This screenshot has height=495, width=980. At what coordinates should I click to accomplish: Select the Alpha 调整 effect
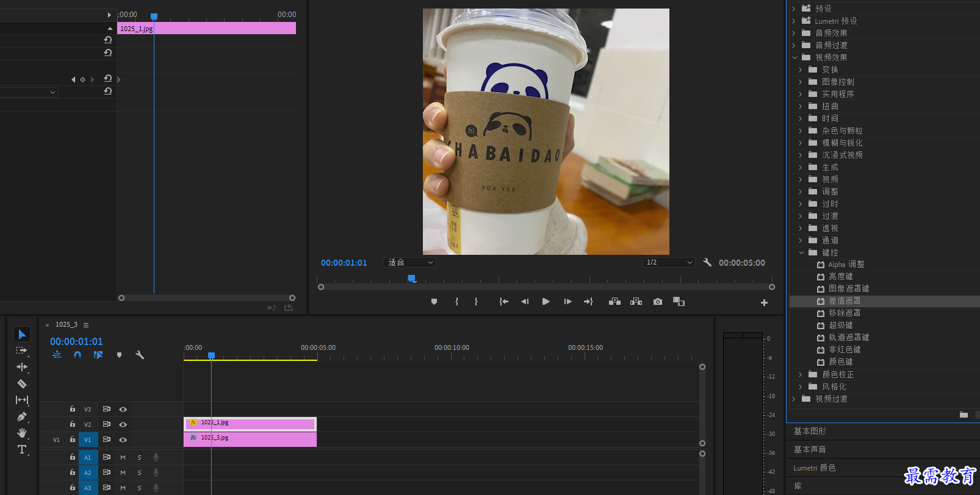coord(846,264)
